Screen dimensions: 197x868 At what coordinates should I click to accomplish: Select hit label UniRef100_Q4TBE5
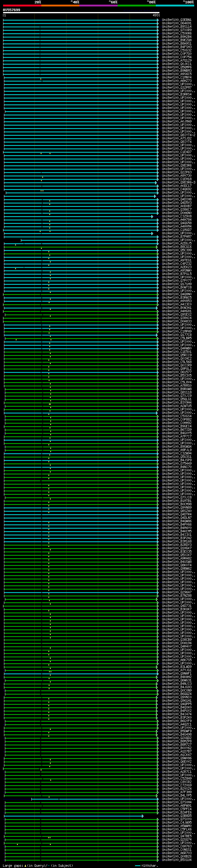click(x=176, y=836)
